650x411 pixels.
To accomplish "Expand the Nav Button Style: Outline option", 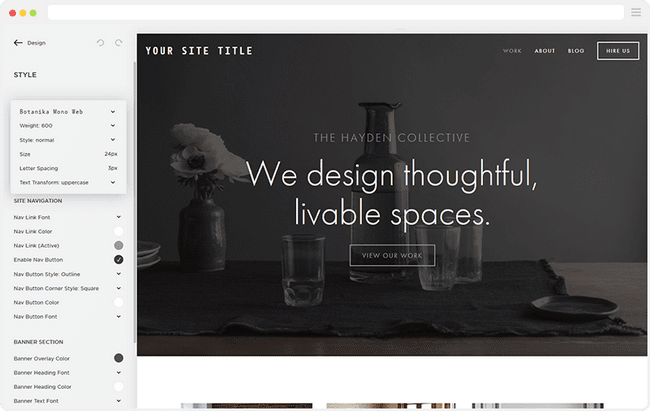I will (x=67, y=274).
